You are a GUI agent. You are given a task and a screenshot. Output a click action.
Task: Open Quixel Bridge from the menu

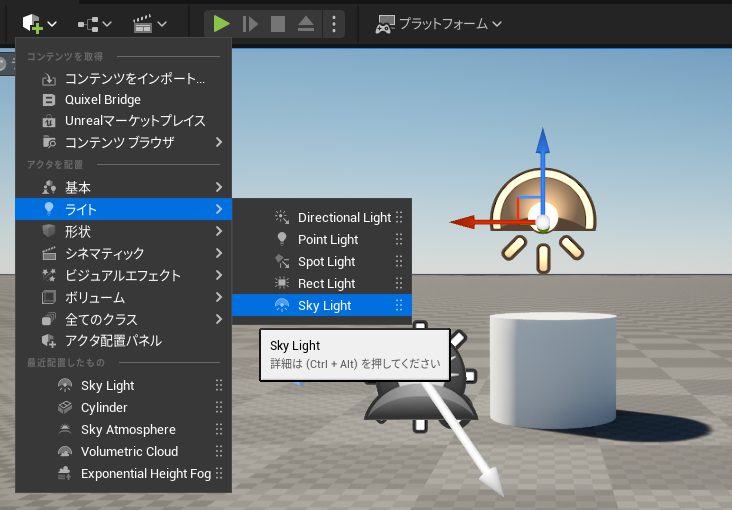pos(103,99)
